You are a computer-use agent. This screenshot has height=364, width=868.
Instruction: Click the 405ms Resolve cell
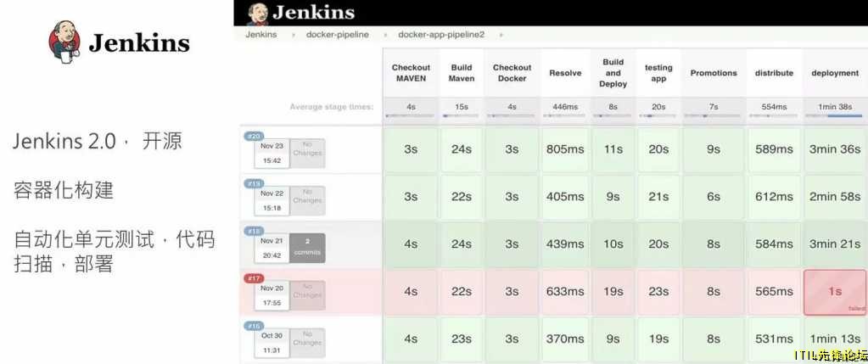pos(565,197)
